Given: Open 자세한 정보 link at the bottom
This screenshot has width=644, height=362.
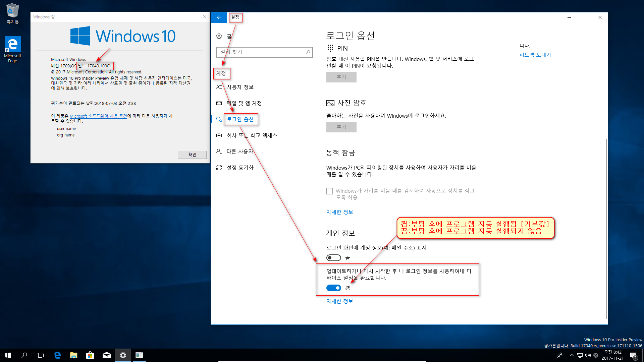Looking at the screenshot, I should click(340, 301).
